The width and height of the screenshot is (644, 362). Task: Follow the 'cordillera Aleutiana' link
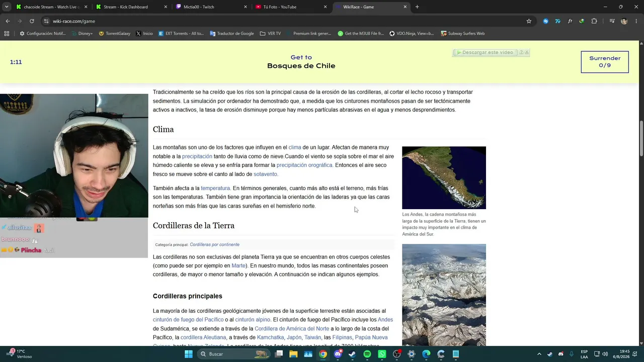point(203,337)
